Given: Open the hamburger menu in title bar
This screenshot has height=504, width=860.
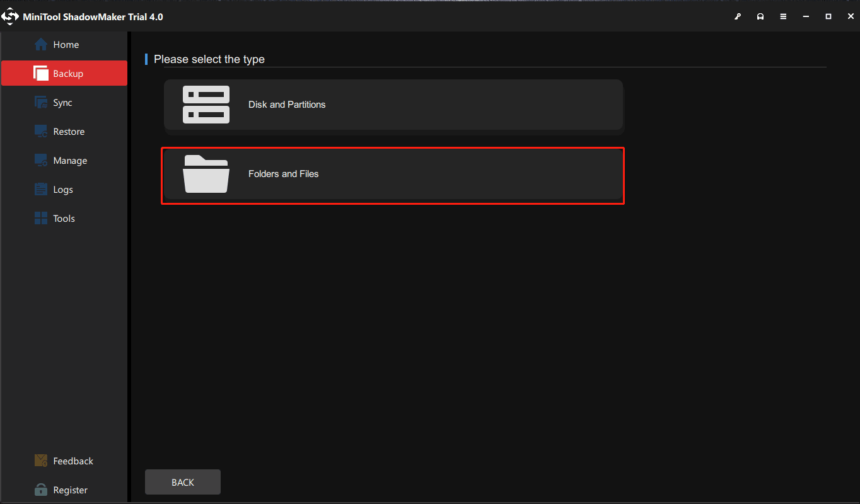Looking at the screenshot, I should coord(783,16).
